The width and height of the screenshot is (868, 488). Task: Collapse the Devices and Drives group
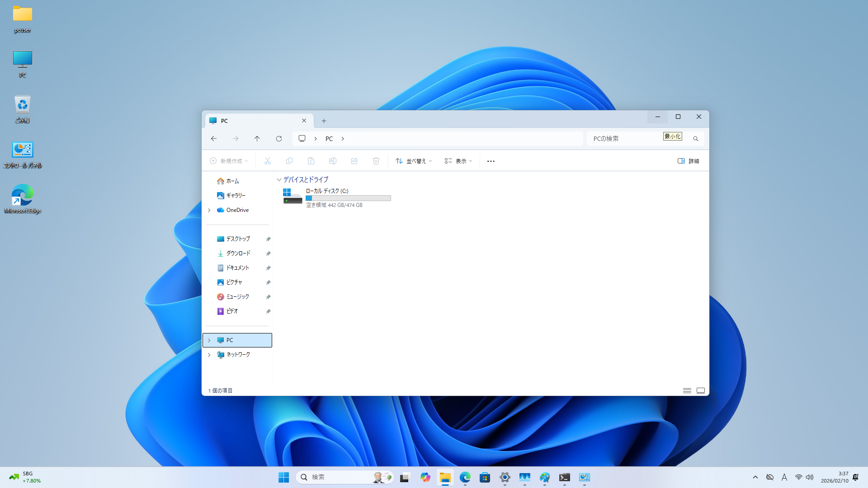point(279,179)
